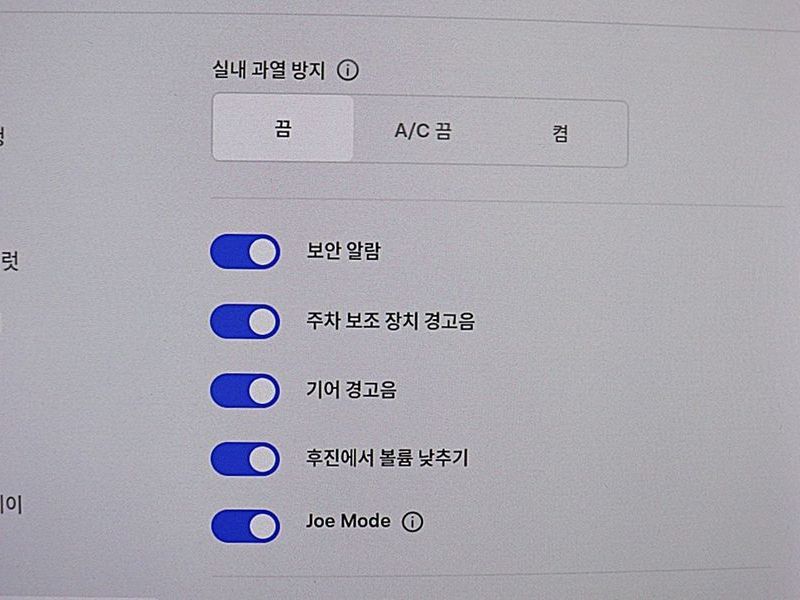
Task: Disable 주차 보조 장치 경고음 switch
Action: 245,321
